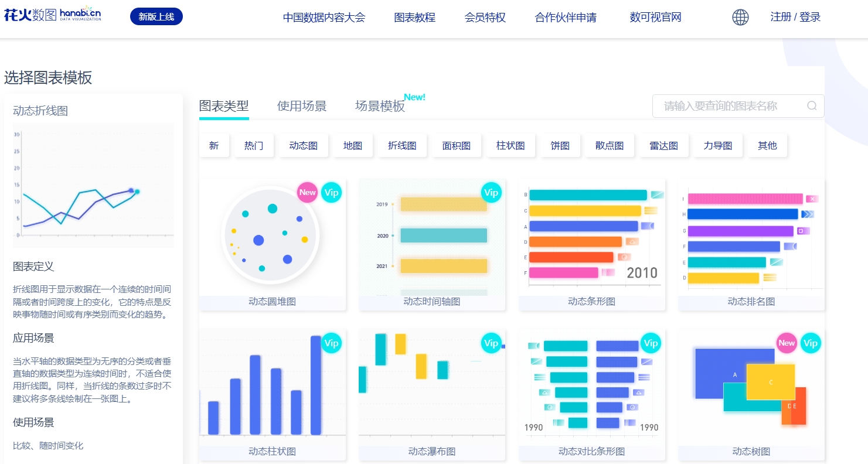Image resolution: width=868 pixels, height=464 pixels.
Task: Click the Vip badge on 动态对比条形图
Action: 651,343
